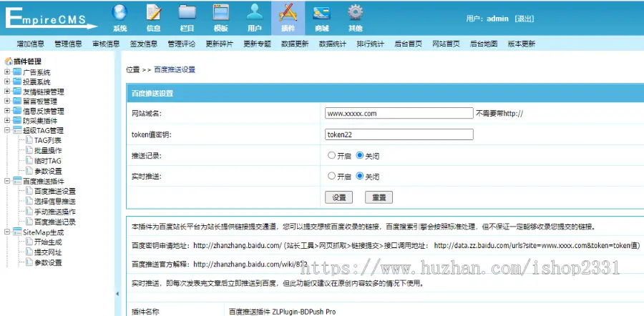Open the 系统 globe icon
Viewport: 644px width, 316px height.
[x=119, y=13]
